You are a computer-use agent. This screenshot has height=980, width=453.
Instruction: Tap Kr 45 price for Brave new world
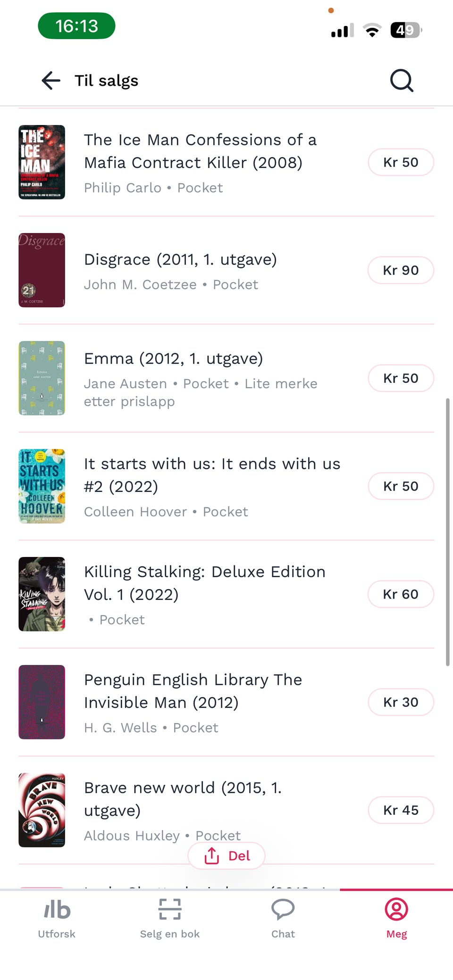pos(401,810)
